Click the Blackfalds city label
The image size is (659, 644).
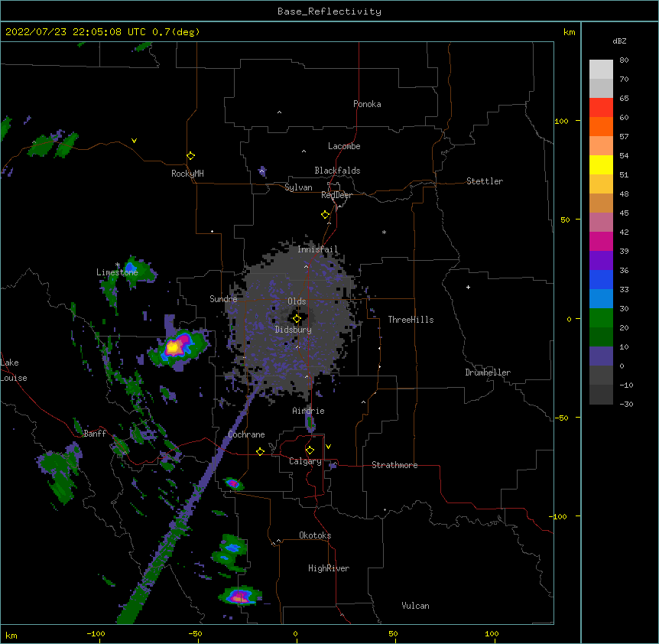(x=337, y=171)
